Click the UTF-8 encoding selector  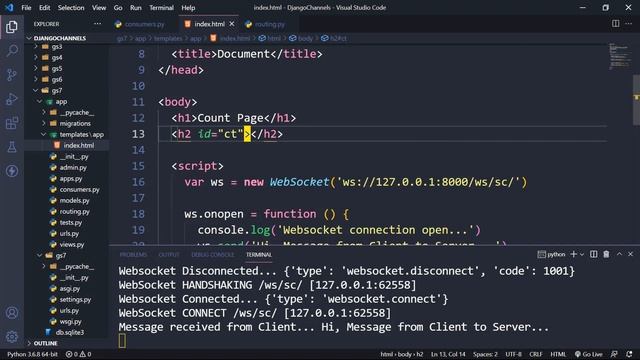point(513,354)
